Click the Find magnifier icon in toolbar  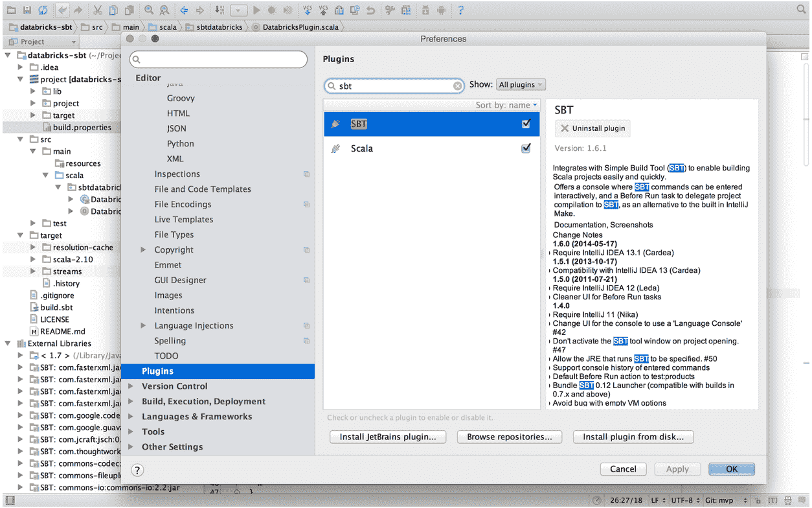pyautogui.click(x=149, y=10)
